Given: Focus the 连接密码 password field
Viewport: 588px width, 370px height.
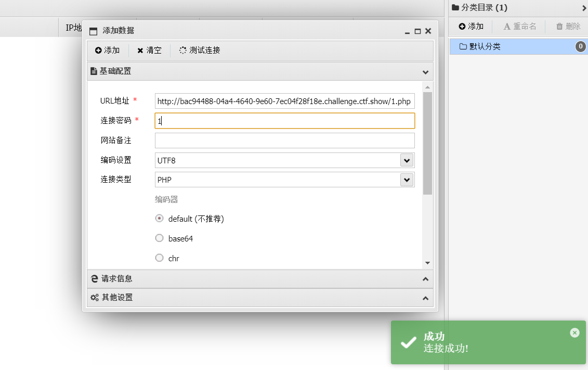Looking at the screenshot, I should (284, 121).
